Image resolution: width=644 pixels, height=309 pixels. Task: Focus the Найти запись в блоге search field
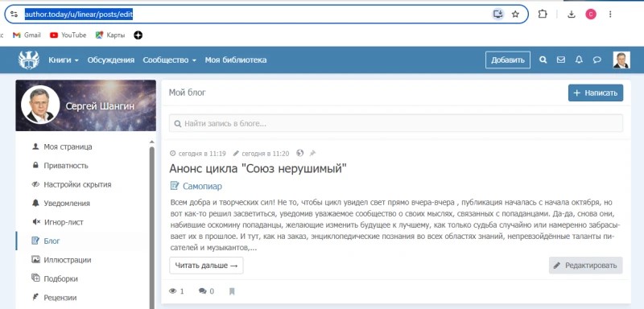(396, 123)
